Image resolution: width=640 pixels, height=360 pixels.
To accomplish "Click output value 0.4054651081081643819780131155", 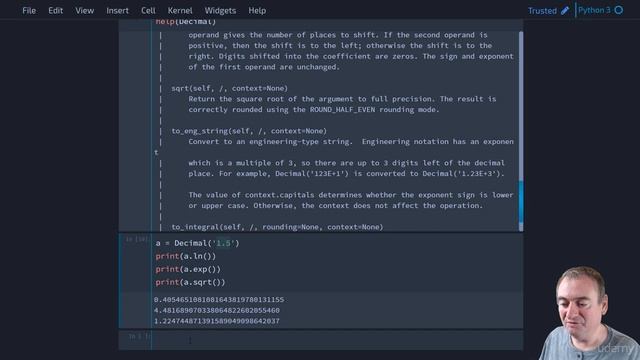I will pyautogui.click(x=219, y=300).
